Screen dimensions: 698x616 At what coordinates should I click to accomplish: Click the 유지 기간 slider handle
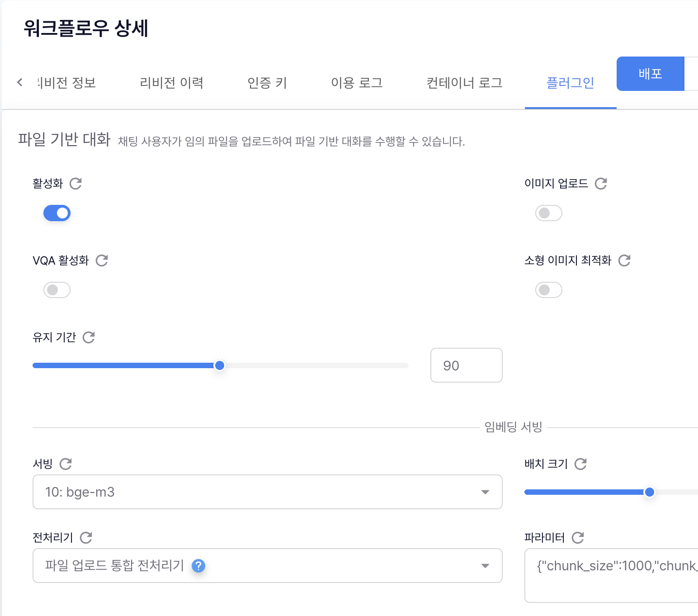coord(220,365)
